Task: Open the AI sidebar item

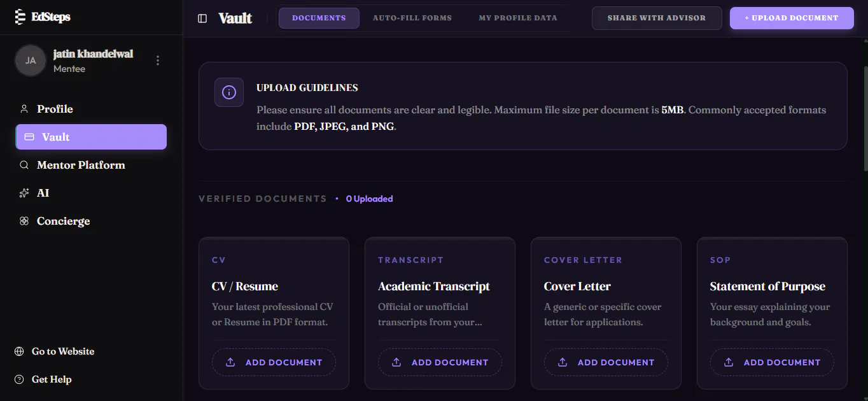Action: (x=91, y=193)
